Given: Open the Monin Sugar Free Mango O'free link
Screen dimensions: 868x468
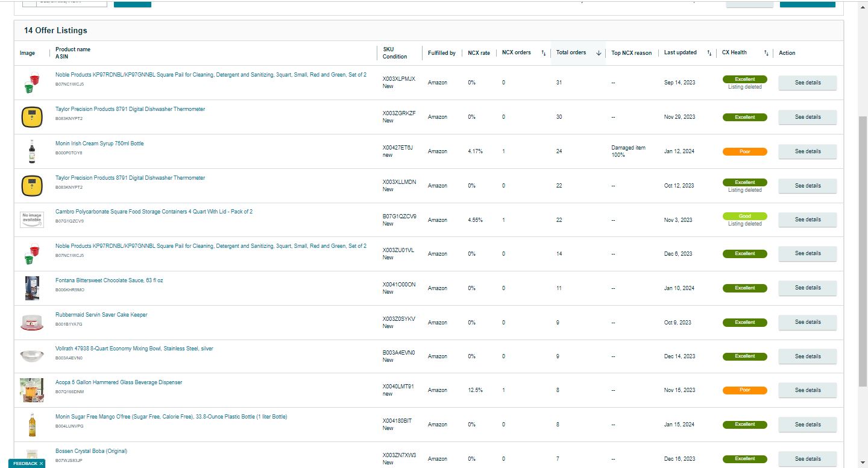Looking at the screenshot, I should click(171, 417).
